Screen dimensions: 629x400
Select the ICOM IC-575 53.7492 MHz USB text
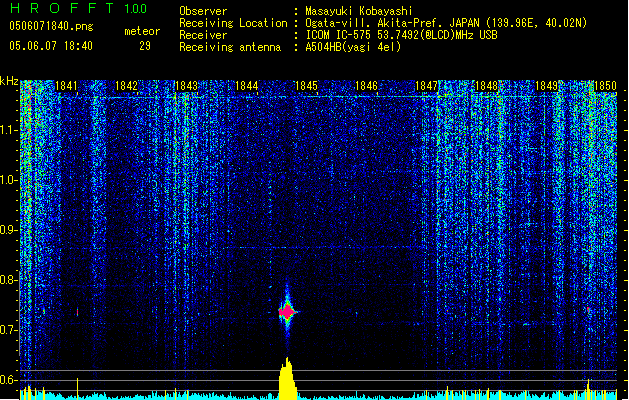[x=401, y=35]
